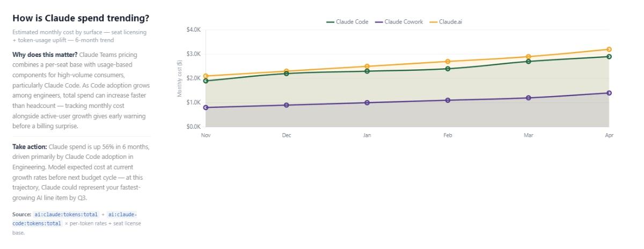Click the Claude Code data point for Apr
The image size is (644, 249).
[609, 57]
